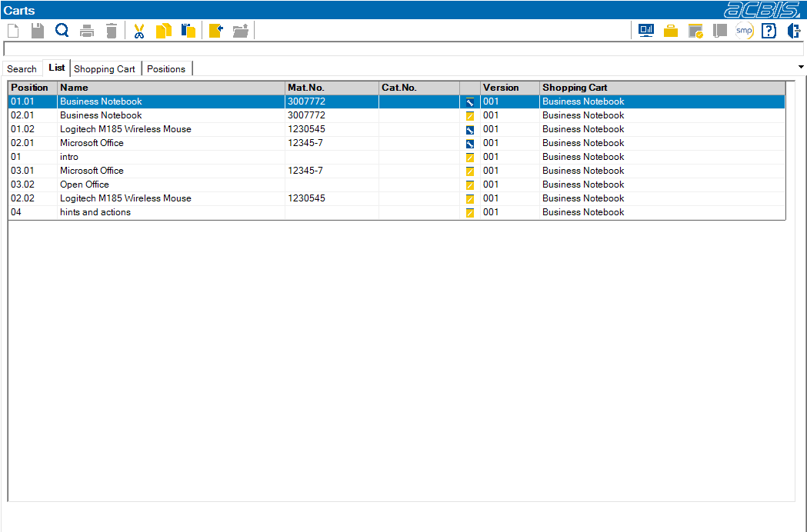The width and height of the screenshot is (807, 532).
Task: Click wrench icon in the 12345-7 row 02.01
Action: pyautogui.click(x=470, y=144)
